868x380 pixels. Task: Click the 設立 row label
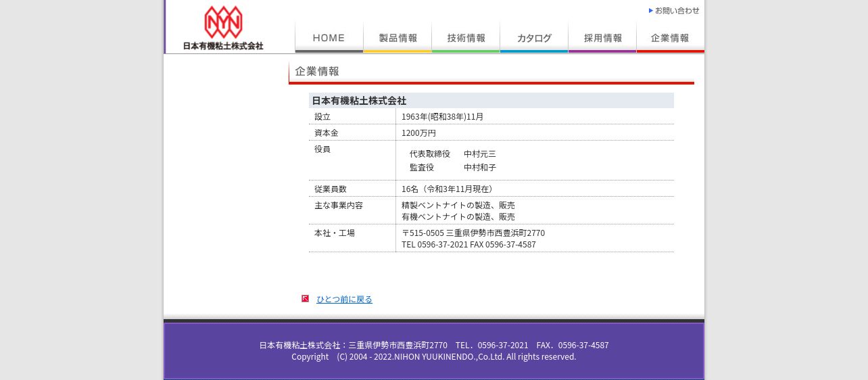pos(322,116)
